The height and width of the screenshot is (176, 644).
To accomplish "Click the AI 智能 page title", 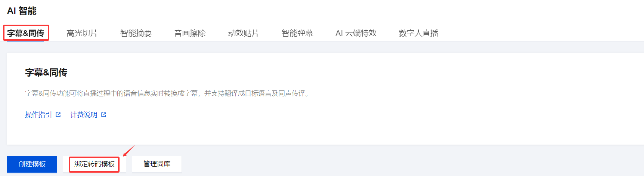I will coord(22,11).
